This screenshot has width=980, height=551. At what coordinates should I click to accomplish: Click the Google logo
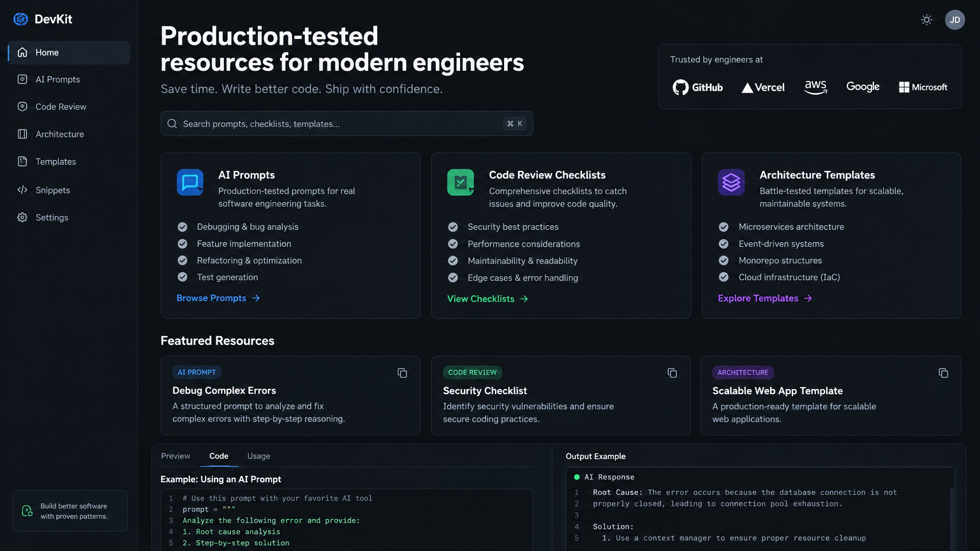863,87
